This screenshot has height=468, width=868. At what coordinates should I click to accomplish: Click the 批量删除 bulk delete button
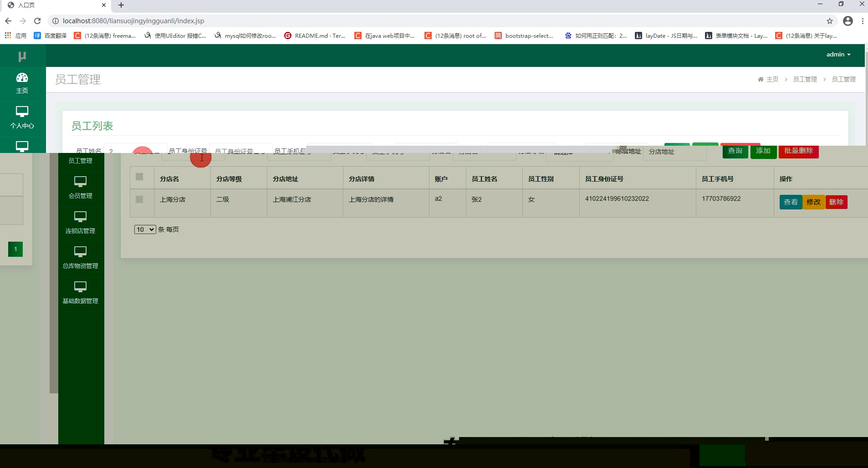point(798,151)
